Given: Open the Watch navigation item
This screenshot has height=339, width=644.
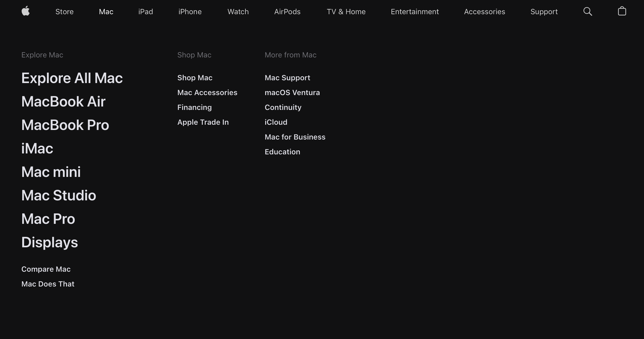Looking at the screenshot, I should coord(238,12).
